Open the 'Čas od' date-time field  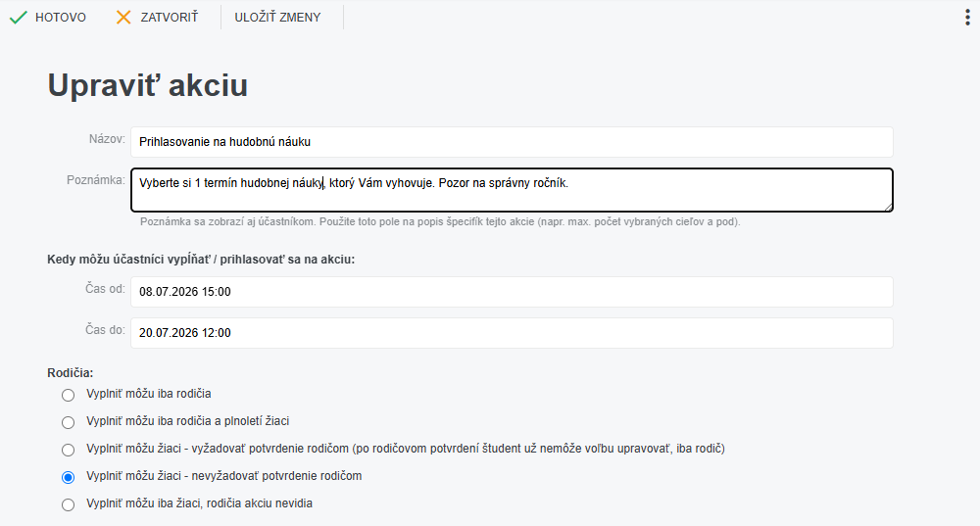click(x=512, y=292)
